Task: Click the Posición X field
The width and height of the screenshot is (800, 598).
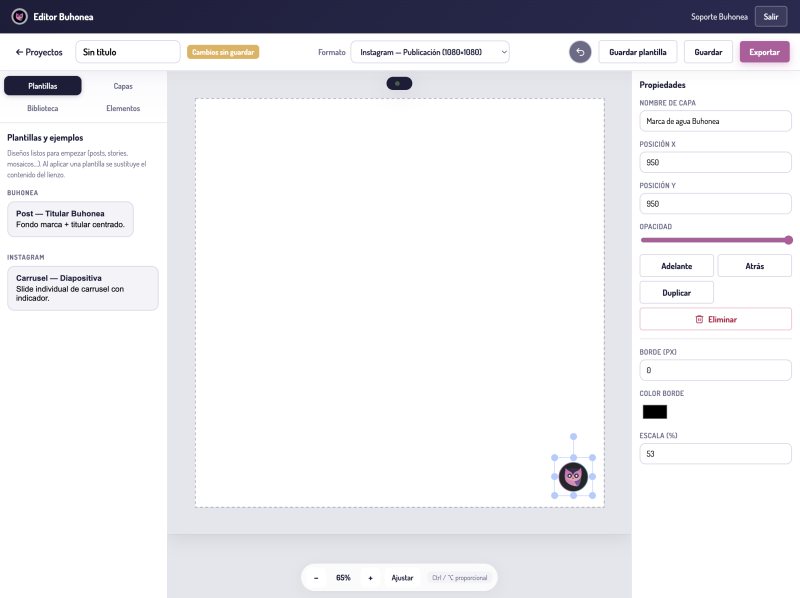Action: coord(715,163)
